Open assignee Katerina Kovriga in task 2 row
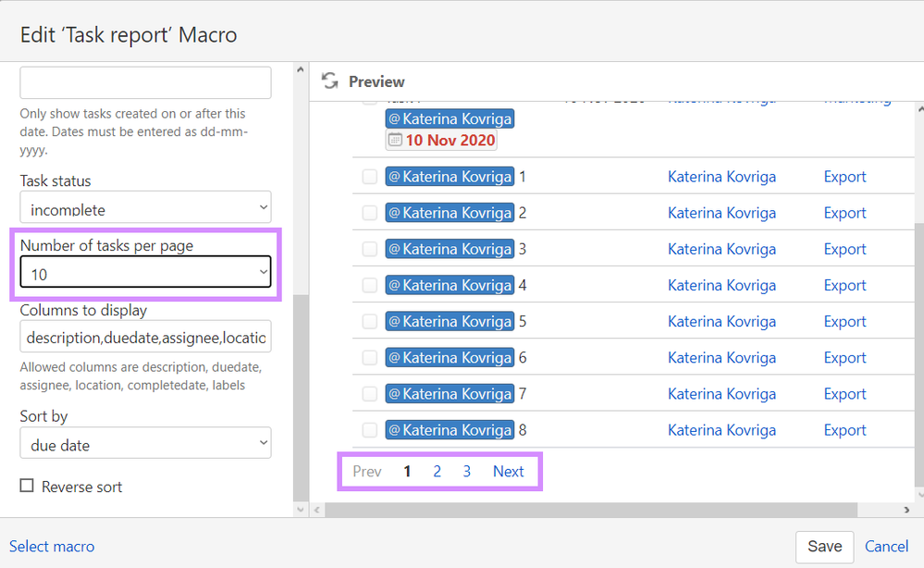This screenshot has height=568, width=924. point(721,213)
